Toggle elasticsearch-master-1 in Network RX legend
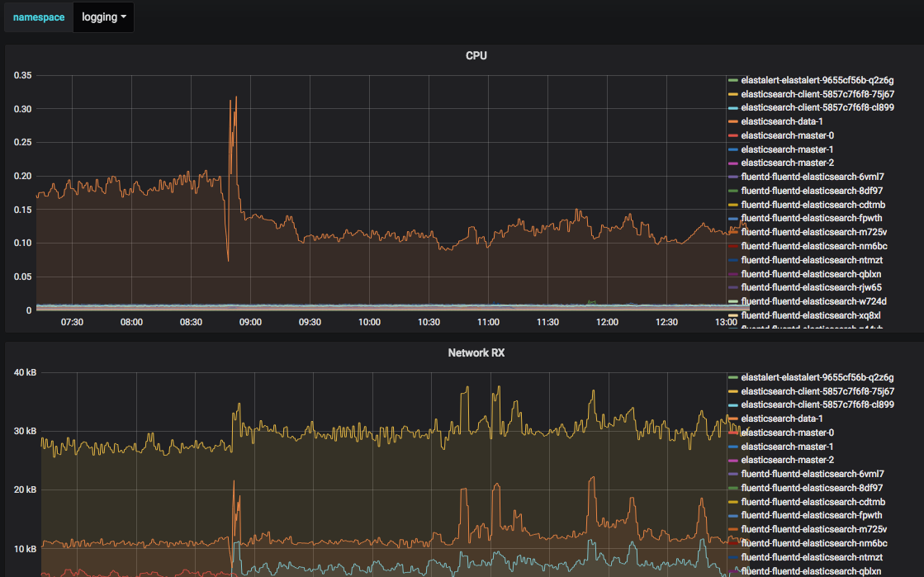924x577 pixels. 787,447
